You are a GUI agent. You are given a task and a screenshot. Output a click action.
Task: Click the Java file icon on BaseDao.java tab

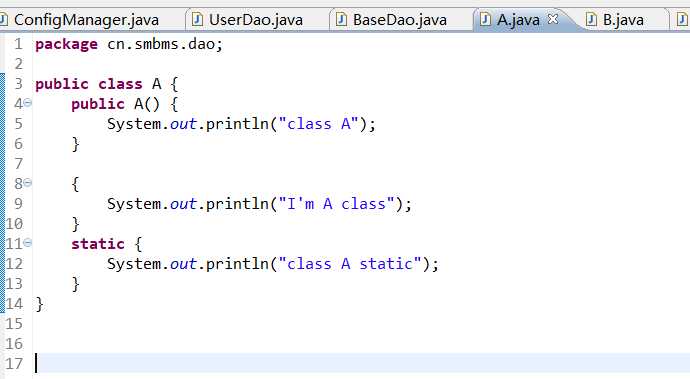pos(341,19)
